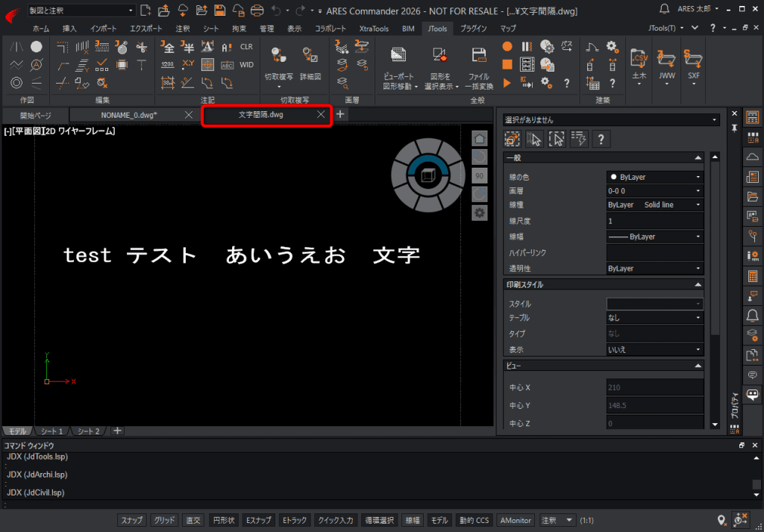The image size is (764, 532).
Task: Open the calculator icon in right sidebar
Action: (753, 276)
